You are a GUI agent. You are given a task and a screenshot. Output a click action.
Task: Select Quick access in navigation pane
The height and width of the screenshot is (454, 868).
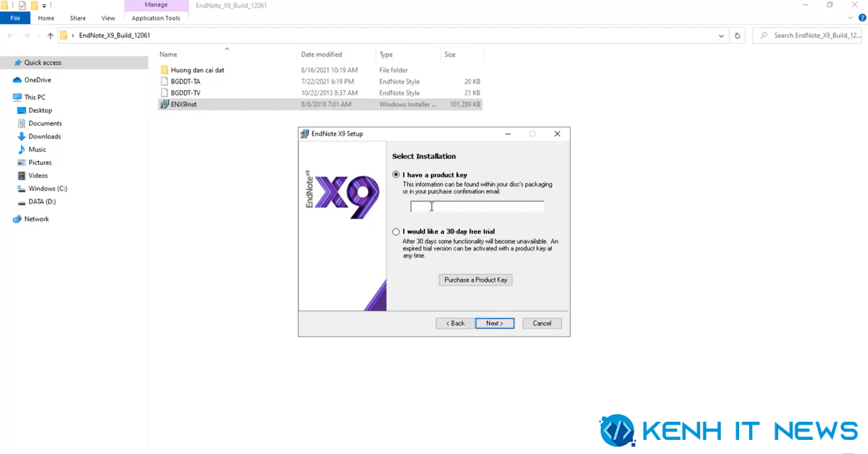point(74,62)
